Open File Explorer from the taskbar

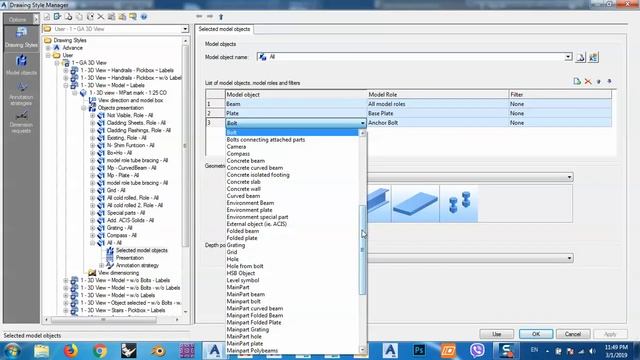point(42,351)
